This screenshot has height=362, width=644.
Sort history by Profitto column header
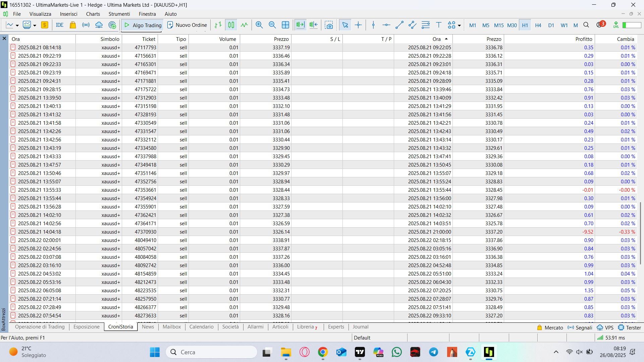(584, 39)
